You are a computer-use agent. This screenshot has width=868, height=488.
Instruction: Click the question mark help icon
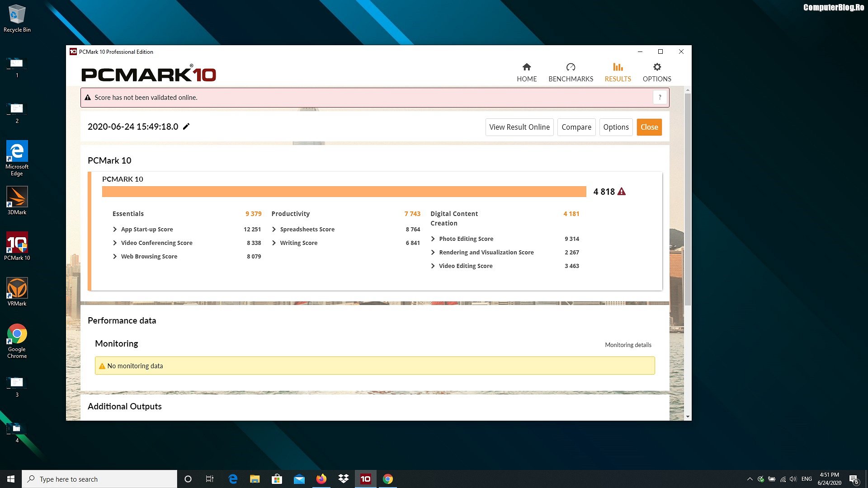[660, 98]
